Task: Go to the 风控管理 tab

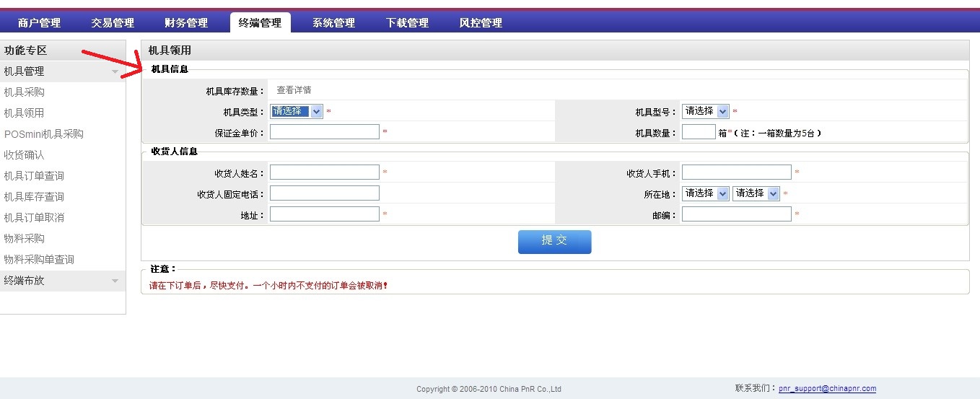Action: (x=481, y=23)
